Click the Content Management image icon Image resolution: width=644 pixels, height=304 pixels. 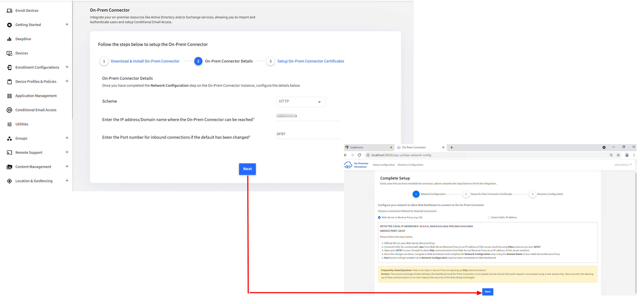click(x=10, y=167)
